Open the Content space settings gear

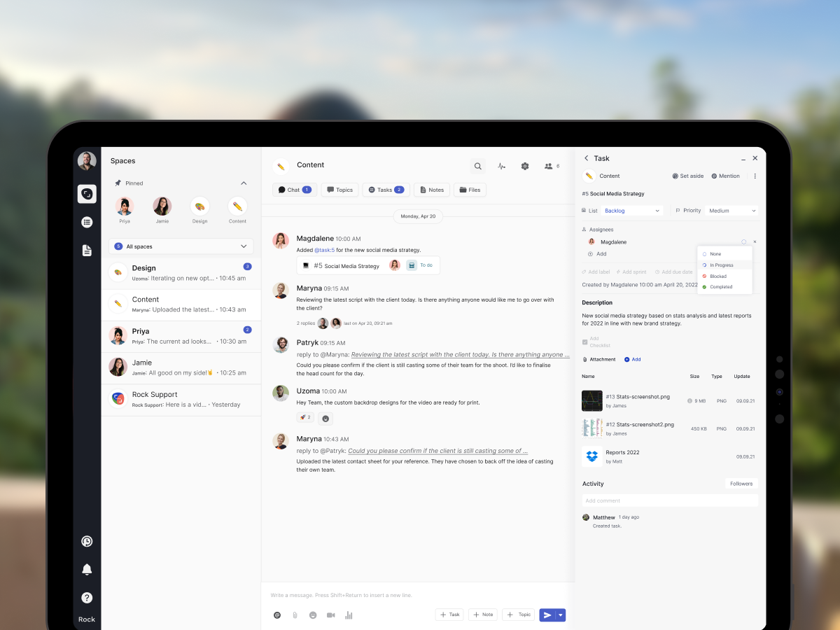(525, 166)
